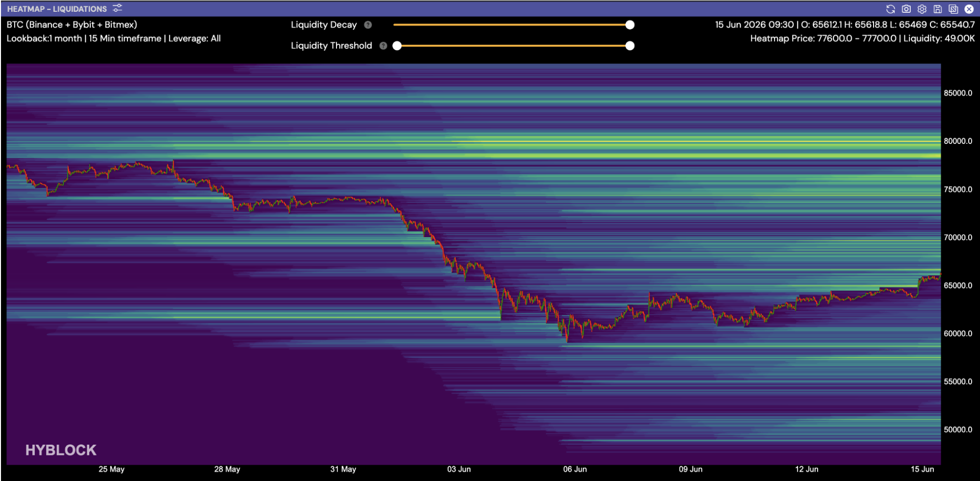This screenshot has width=980, height=481.
Task: Click the left Liquidity Threshold slider handle
Action: (397, 46)
